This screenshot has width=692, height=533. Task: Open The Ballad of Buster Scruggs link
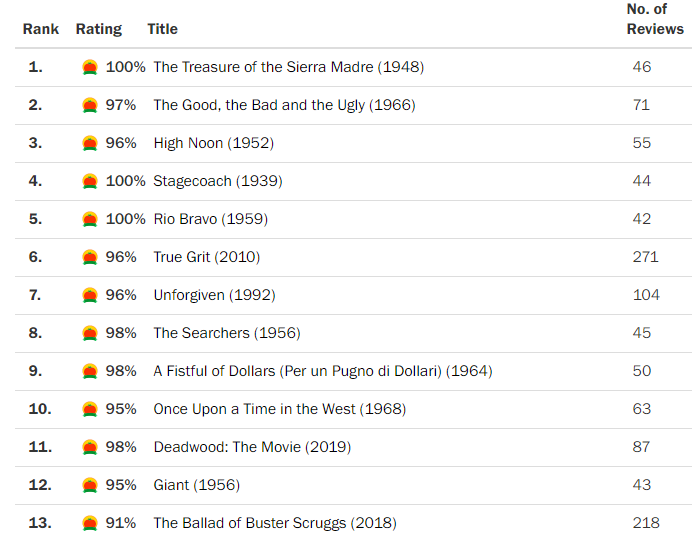[274, 523]
